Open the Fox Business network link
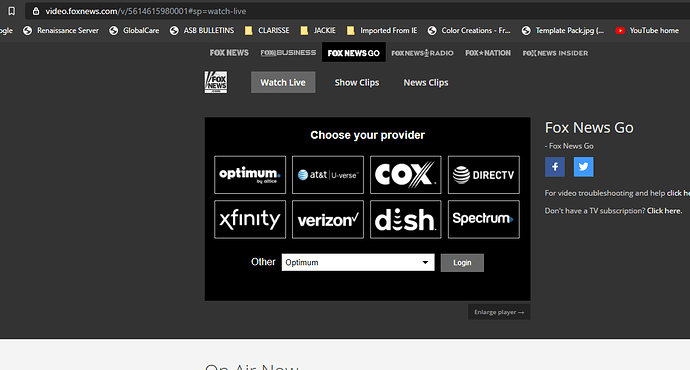 (x=288, y=53)
